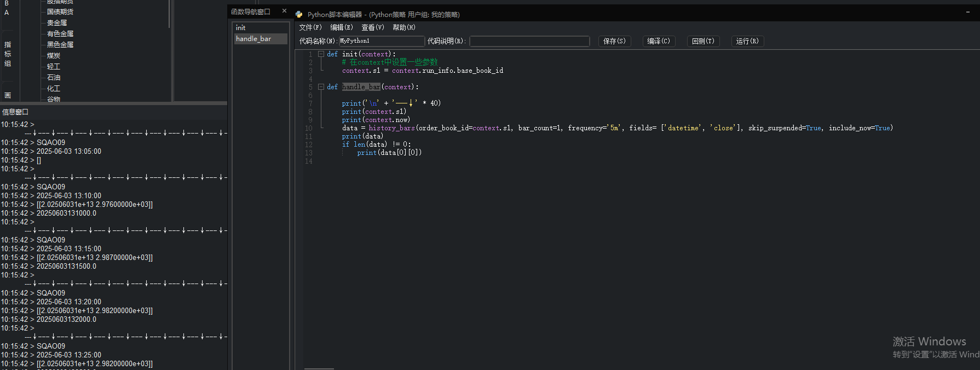Click the 保存(S) save button

click(x=614, y=41)
